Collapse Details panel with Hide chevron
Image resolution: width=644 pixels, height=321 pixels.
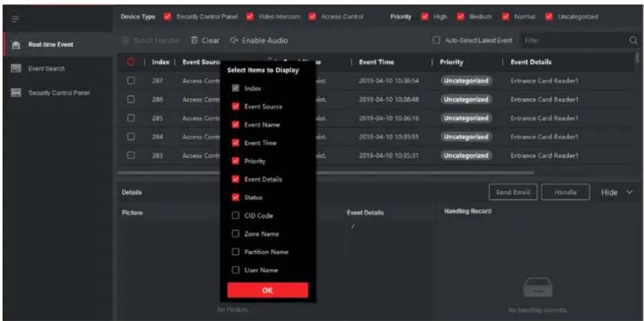point(630,192)
